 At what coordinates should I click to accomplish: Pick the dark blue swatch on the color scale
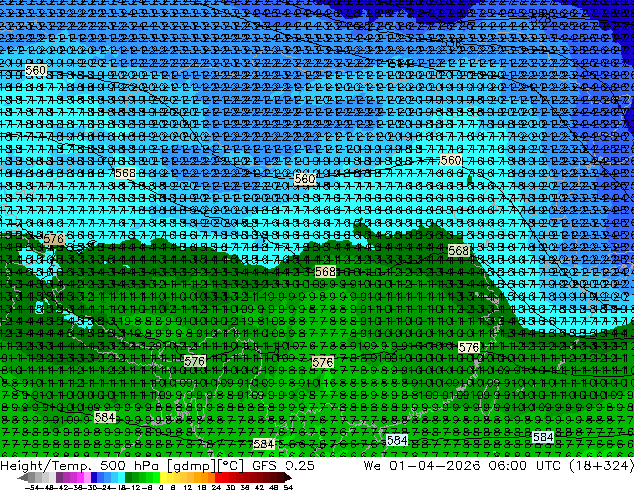coord(94,478)
